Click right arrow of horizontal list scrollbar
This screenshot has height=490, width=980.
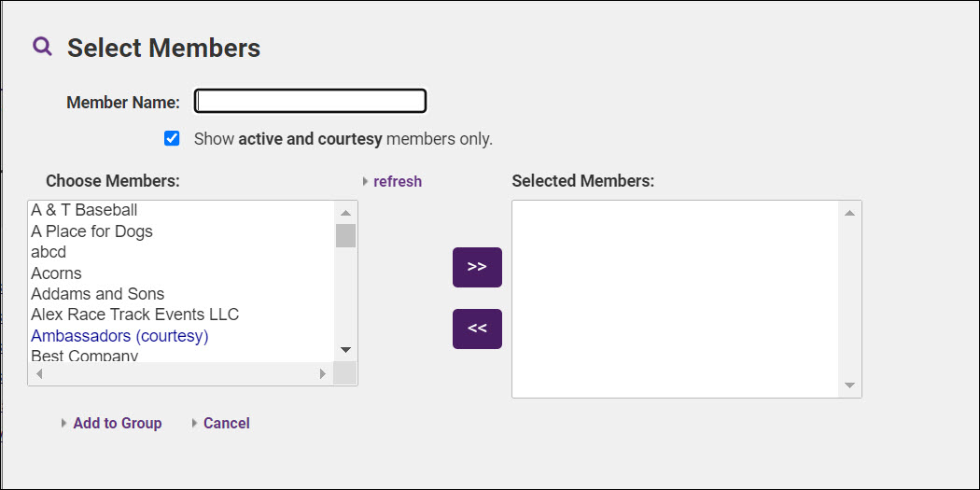pyautogui.click(x=323, y=373)
